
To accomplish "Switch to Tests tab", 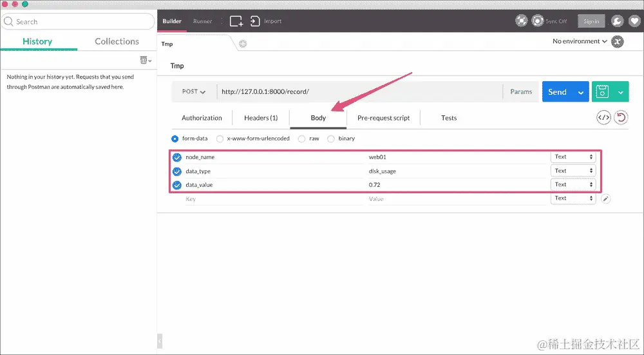I will pyautogui.click(x=449, y=118).
